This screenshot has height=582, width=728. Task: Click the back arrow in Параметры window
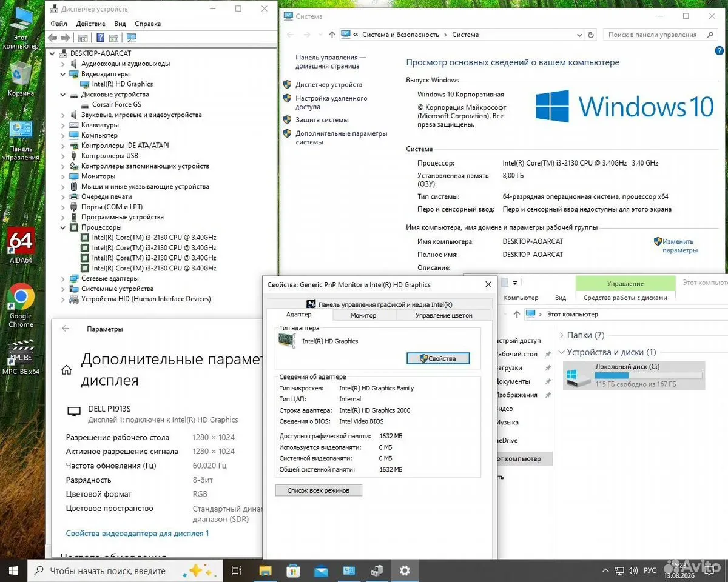click(66, 329)
